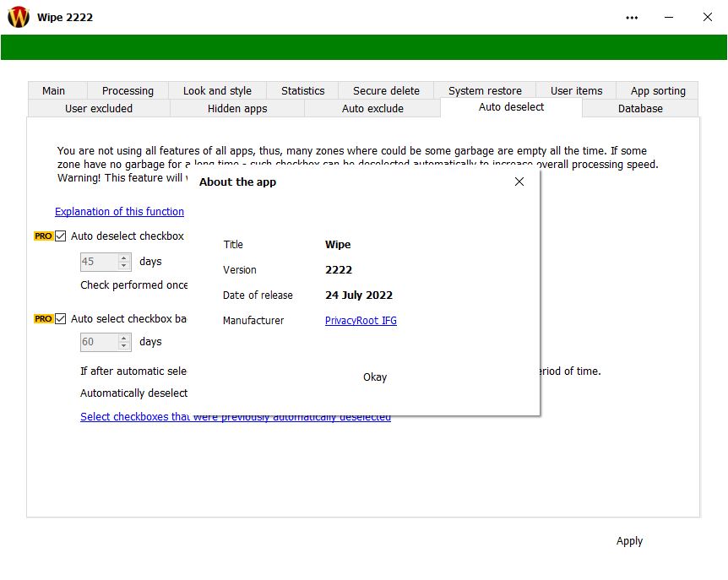Open the User excluded tab

coord(99,108)
